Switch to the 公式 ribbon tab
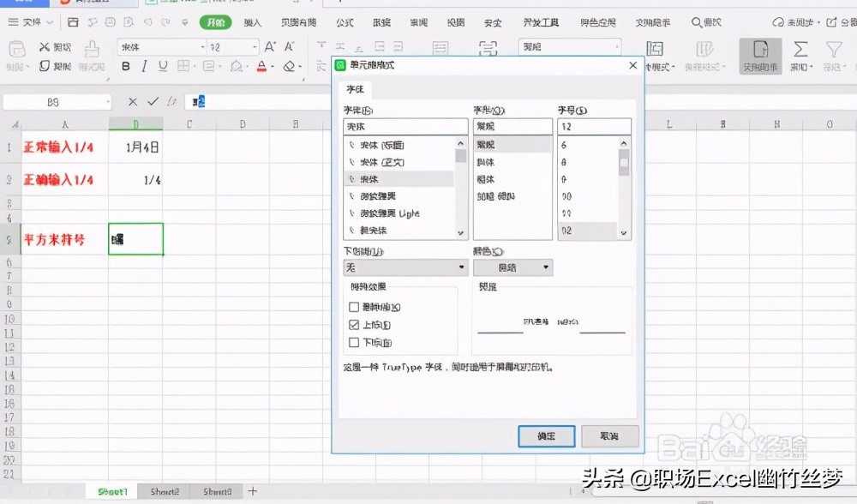Screen dimensions: 857x504 coord(344,22)
